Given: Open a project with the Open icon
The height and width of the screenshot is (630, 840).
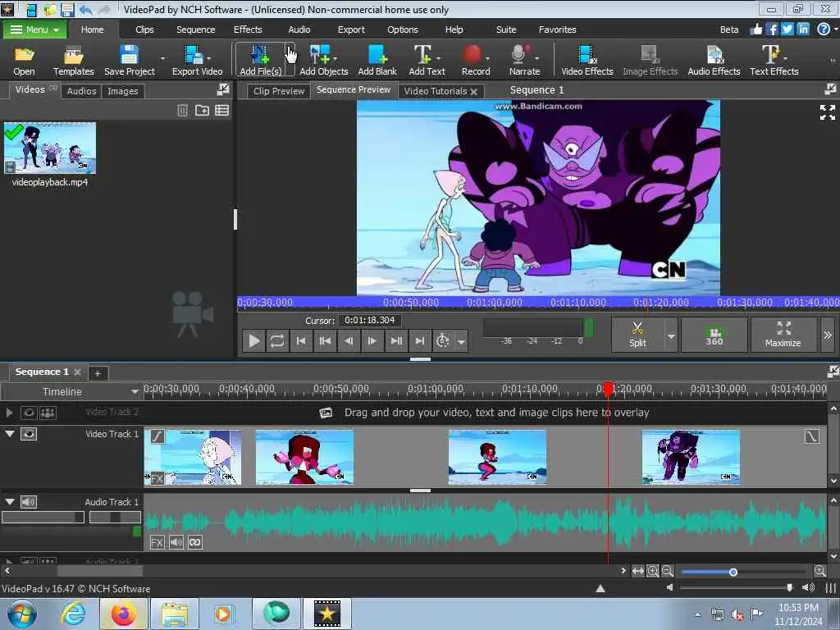Looking at the screenshot, I should pyautogui.click(x=24, y=60).
